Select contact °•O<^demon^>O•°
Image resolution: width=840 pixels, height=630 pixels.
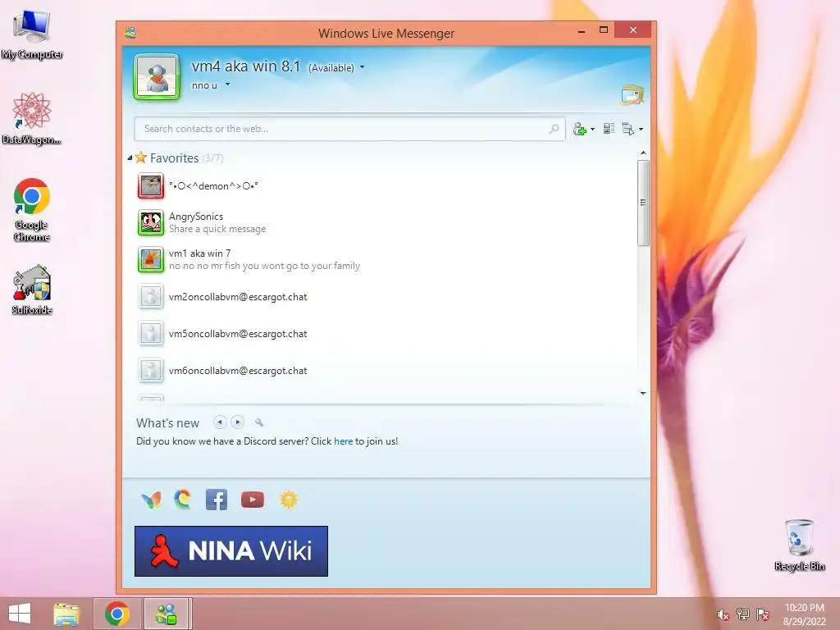213,186
